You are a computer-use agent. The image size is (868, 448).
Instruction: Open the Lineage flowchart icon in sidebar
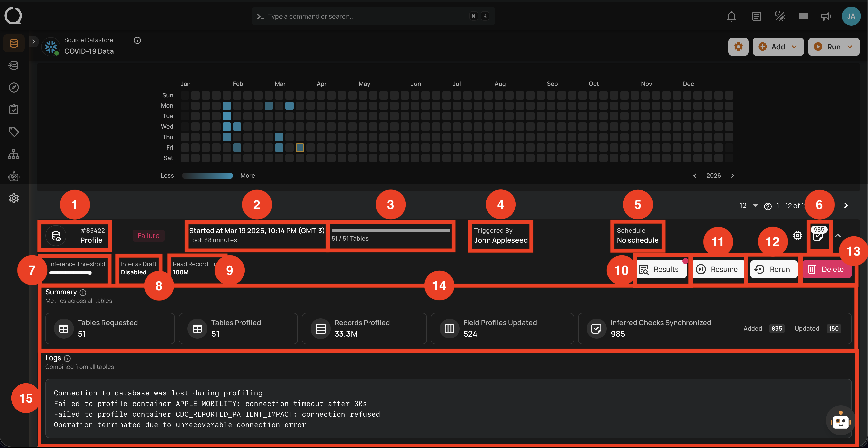click(x=14, y=154)
